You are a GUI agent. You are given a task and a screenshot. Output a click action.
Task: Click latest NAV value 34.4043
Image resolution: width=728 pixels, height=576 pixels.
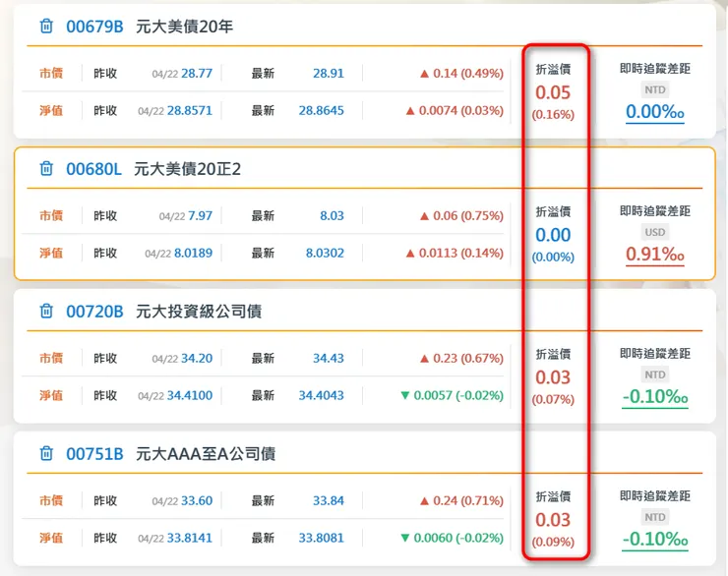(x=322, y=395)
